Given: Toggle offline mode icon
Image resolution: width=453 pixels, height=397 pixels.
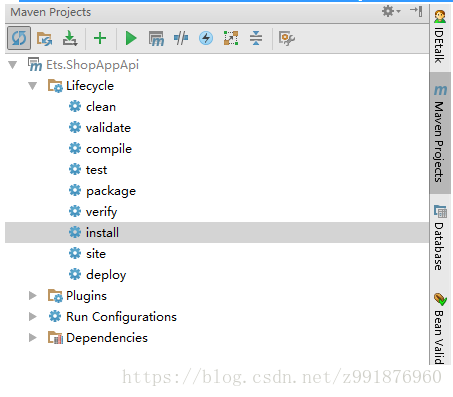Looking at the screenshot, I should click(181, 38).
